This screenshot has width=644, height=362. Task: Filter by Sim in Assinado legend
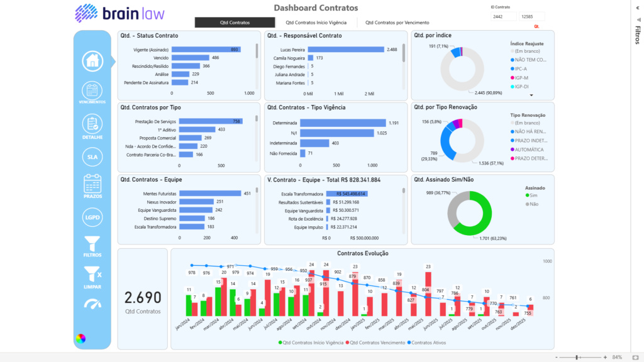coord(531,195)
